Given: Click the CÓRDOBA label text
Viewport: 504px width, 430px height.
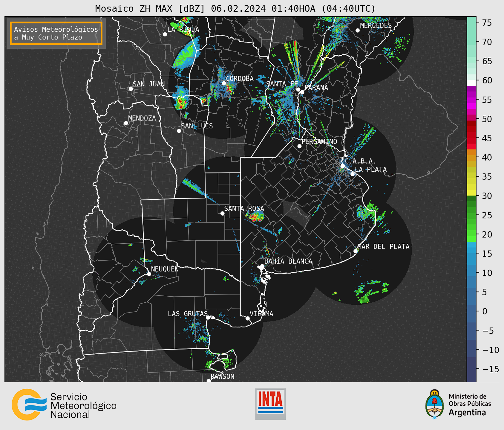Looking at the screenshot, I should [x=240, y=79].
